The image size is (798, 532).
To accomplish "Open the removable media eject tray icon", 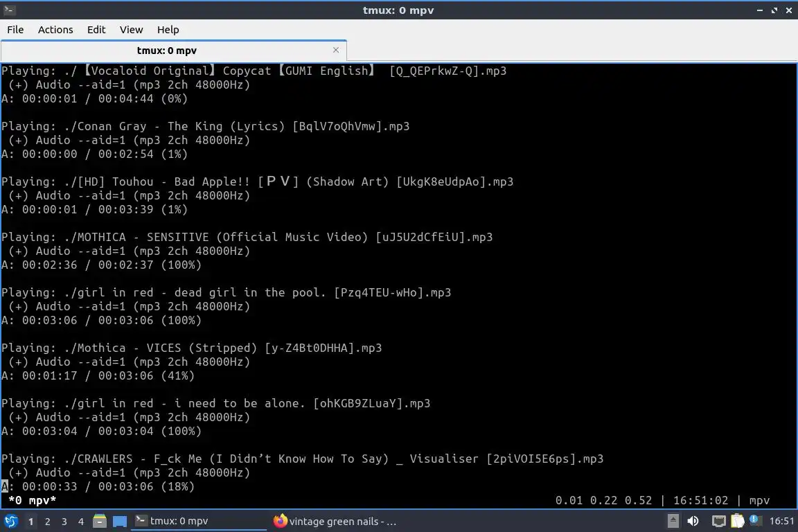I will (x=673, y=521).
